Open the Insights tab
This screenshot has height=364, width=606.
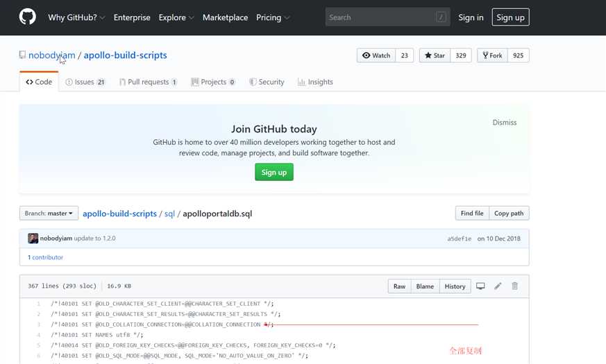click(315, 82)
